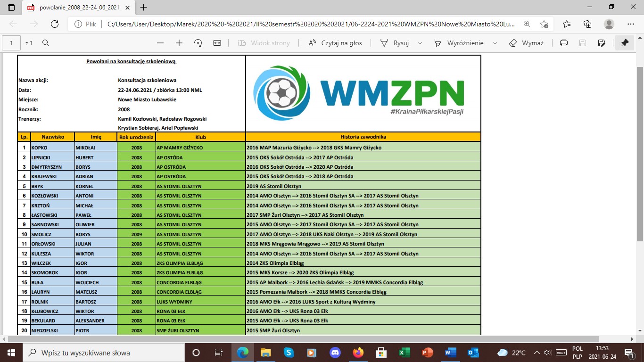Select the Wymaż eraser tool
Viewport: 644px width, 362px height.
coord(526,43)
